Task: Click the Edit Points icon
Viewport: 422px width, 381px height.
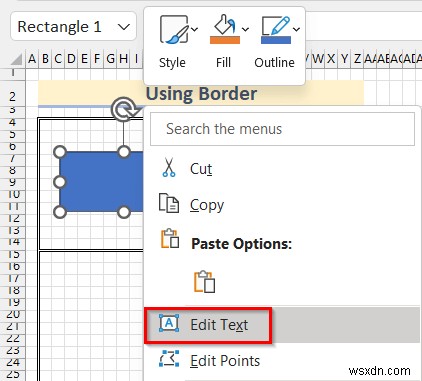Action: [x=169, y=358]
